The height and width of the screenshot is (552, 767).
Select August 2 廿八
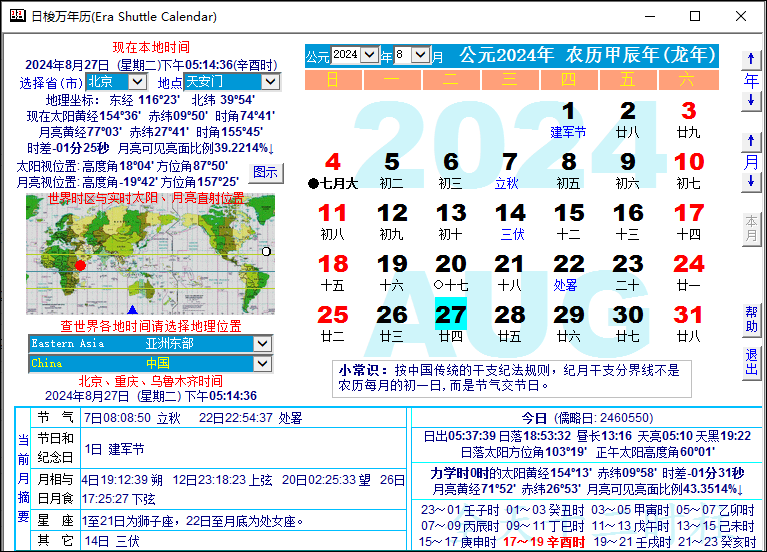(x=628, y=120)
